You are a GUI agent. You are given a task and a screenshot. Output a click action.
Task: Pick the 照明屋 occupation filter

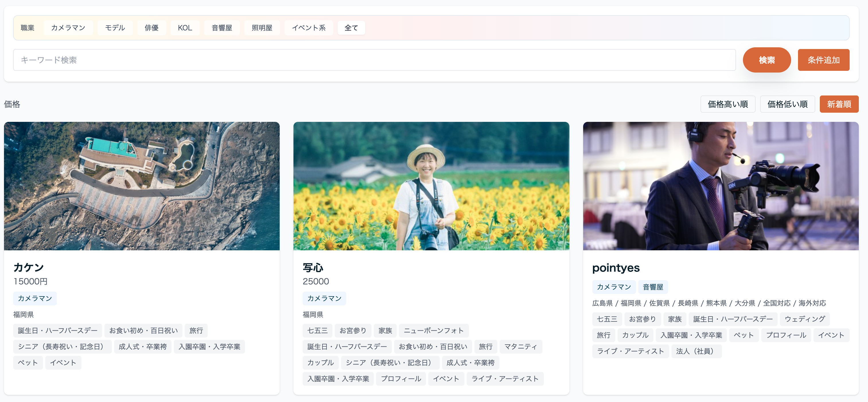[262, 28]
